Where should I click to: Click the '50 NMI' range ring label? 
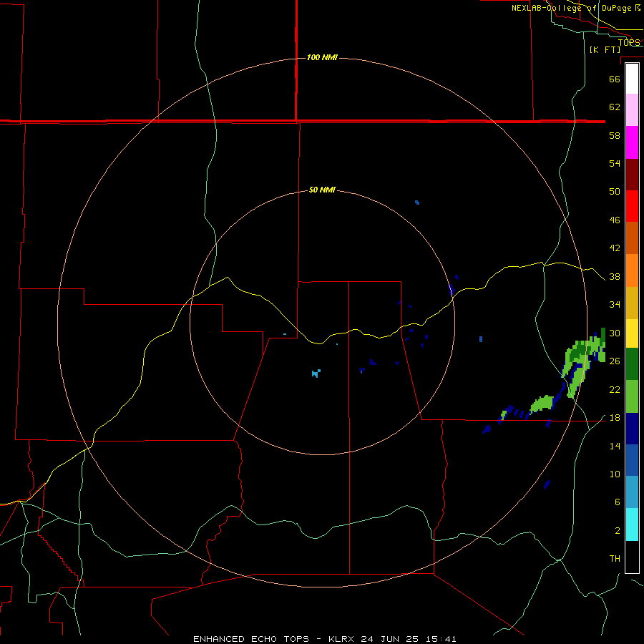tap(322, 190)
